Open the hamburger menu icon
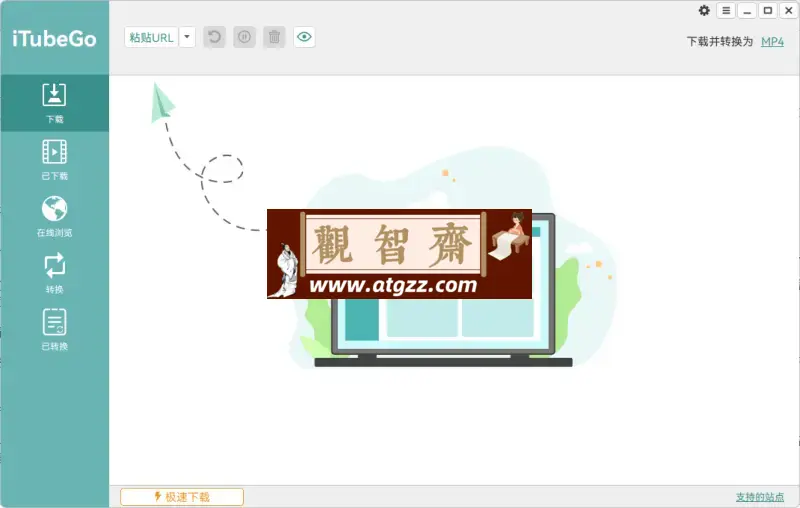Viewport: 800px width, 508px height. (726, 11)
